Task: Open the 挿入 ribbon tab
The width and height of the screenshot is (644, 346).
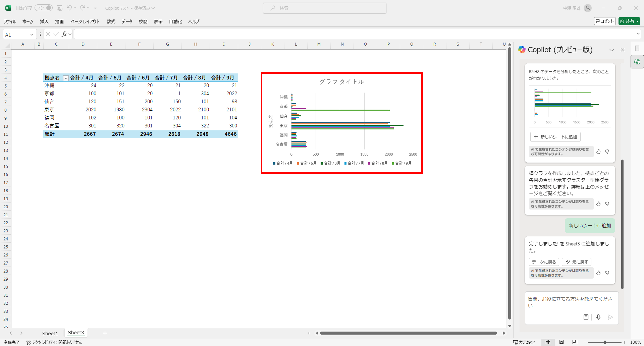Action: click(x=44, y=22)
